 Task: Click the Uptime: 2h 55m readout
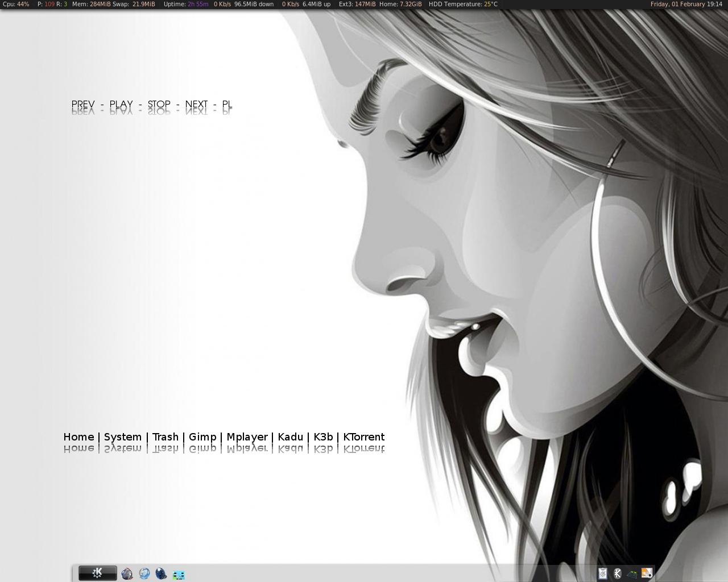click(186, 4)
